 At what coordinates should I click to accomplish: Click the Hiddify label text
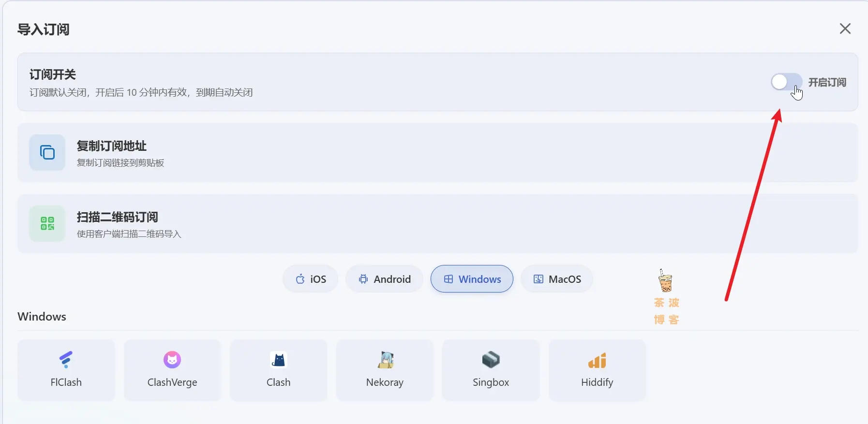(597, 382)
